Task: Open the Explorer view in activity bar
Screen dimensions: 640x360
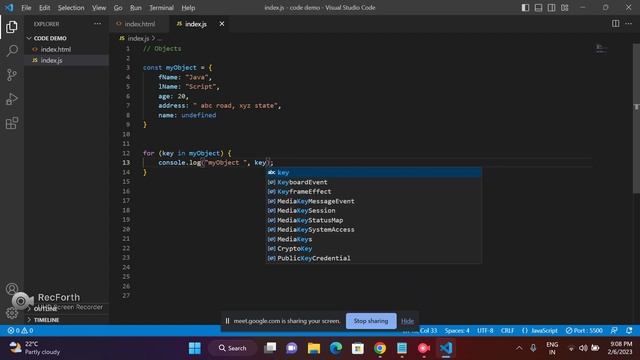Action: pos(12,27)
